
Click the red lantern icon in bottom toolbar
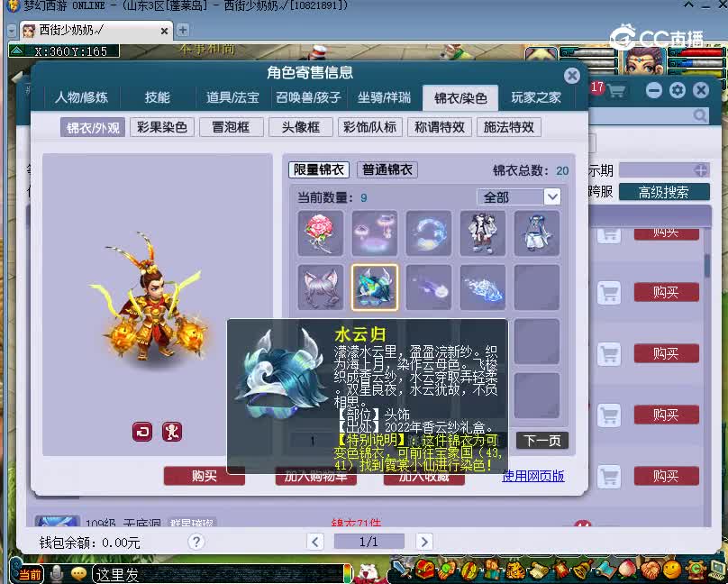pos(560,570)
